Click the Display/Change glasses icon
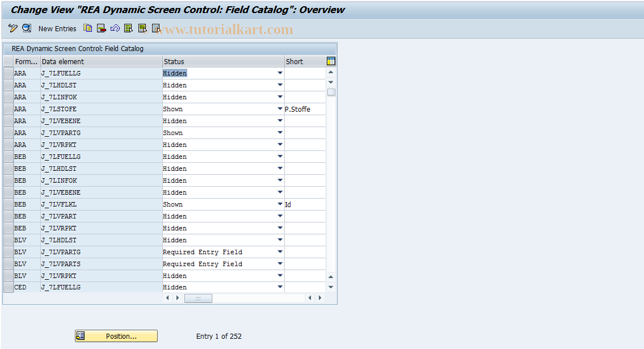Screen dimensions: 644x349 coord(26,28)
